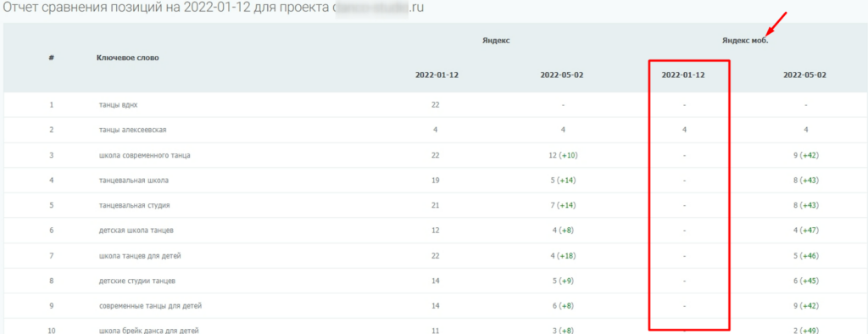The image size is (868, 334).
Task: Click Яндекс моб. 2022-05-02 value 4 for 'танцы алексеевская'
Action: [x=806, y=131]
